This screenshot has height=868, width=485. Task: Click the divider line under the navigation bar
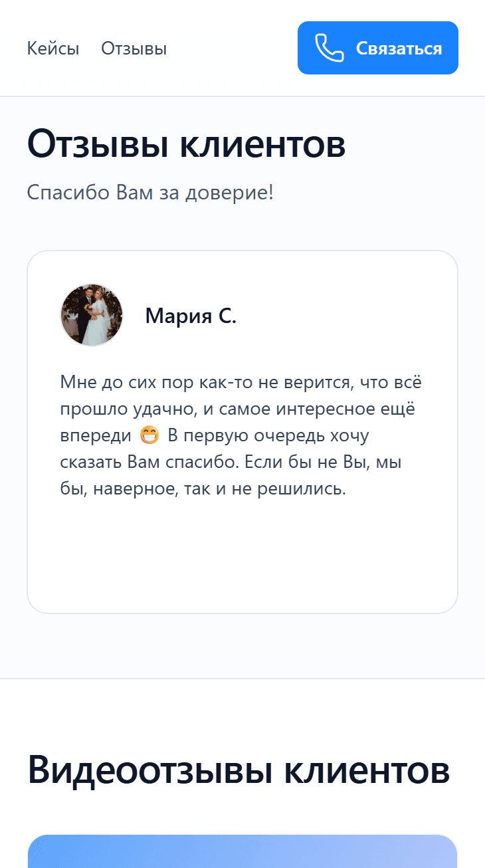[242, 97]
